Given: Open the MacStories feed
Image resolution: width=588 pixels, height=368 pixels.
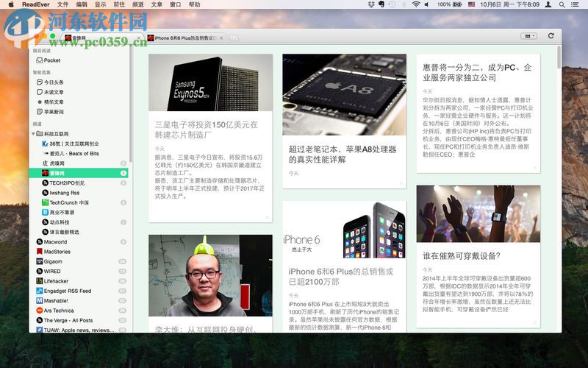Looking at the screenshot, I should click(53, 252).
